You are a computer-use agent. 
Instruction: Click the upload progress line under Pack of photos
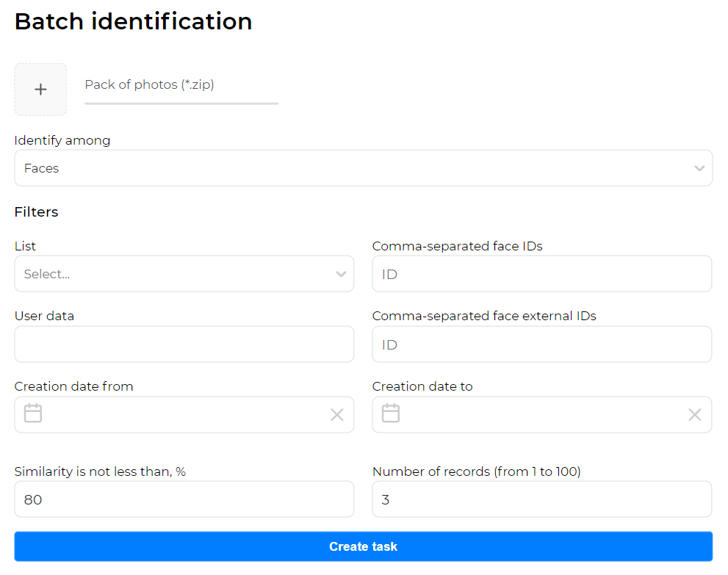point(181,104)
